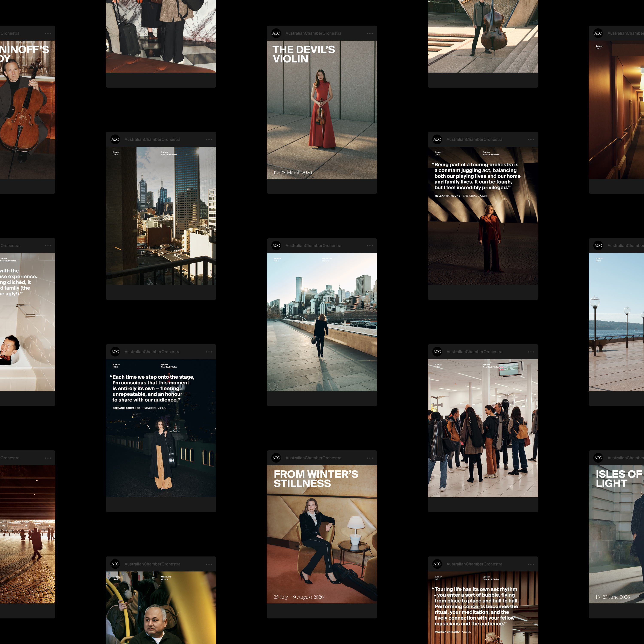Open three-dot menu on airport musicians post
This screenshot has height=644, width=644.
(531, 352)
